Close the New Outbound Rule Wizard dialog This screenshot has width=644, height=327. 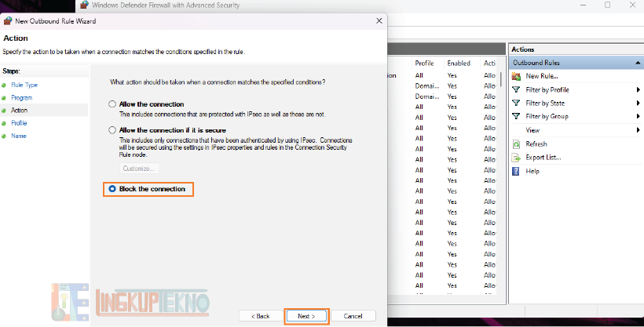(x=379, y=21)
